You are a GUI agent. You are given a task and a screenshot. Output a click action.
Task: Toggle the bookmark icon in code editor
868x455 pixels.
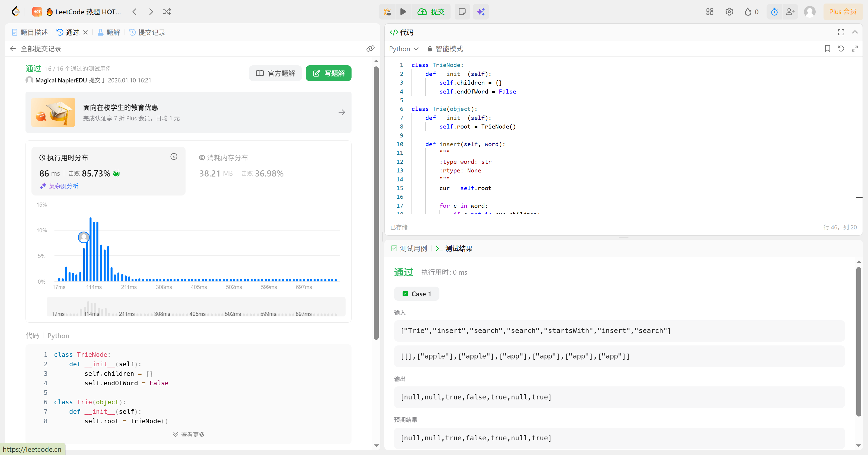827,49
